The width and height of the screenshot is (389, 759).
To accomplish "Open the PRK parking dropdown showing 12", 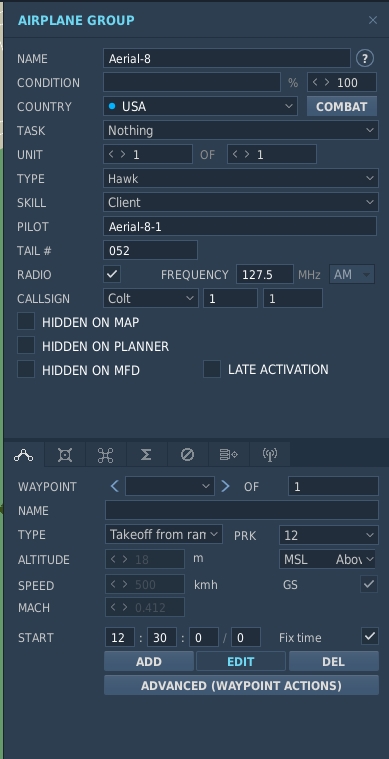I will 329,535.
